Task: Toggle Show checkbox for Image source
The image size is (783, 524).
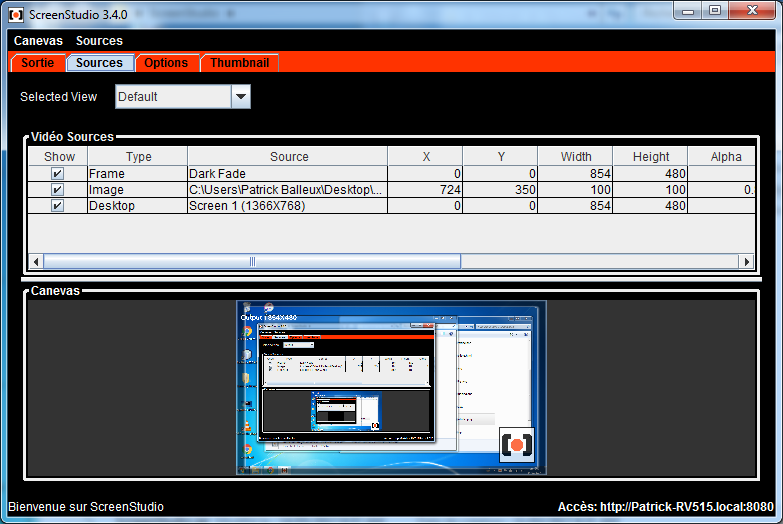Action: click(58, 190)
